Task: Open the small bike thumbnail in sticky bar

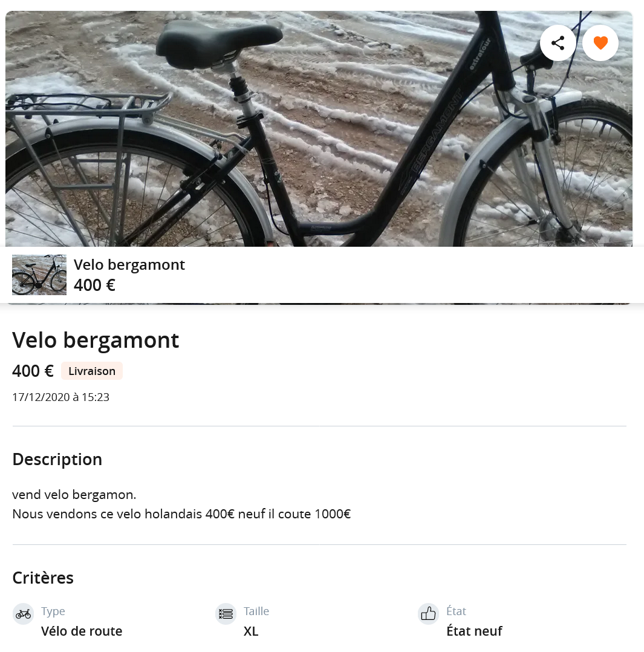Action: click(x=39, y=275)
